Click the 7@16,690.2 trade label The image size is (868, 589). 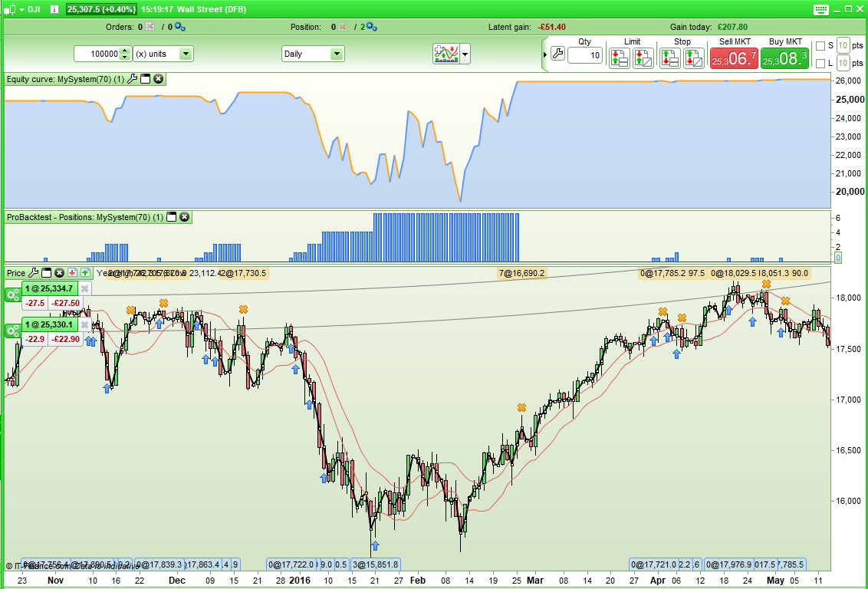click(522, 273)
